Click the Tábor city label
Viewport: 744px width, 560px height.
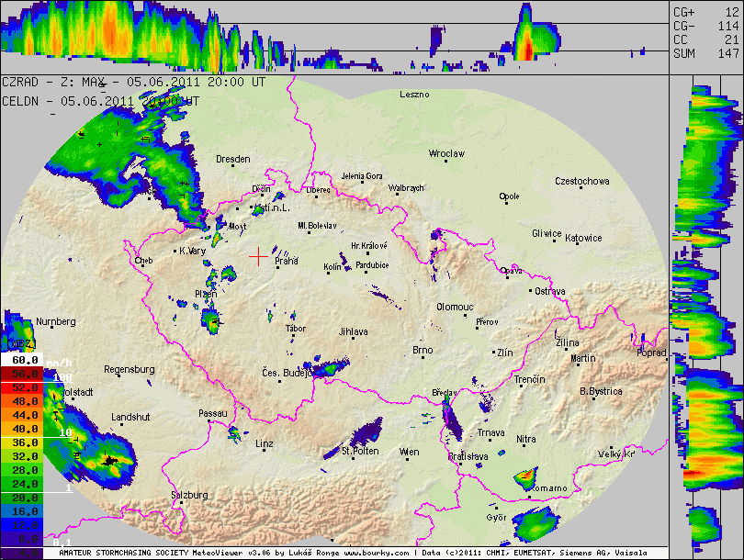[x=296, y=328]
